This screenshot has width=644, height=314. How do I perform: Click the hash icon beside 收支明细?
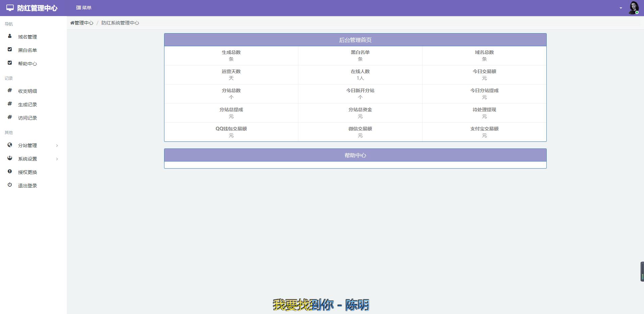(10, 90)
